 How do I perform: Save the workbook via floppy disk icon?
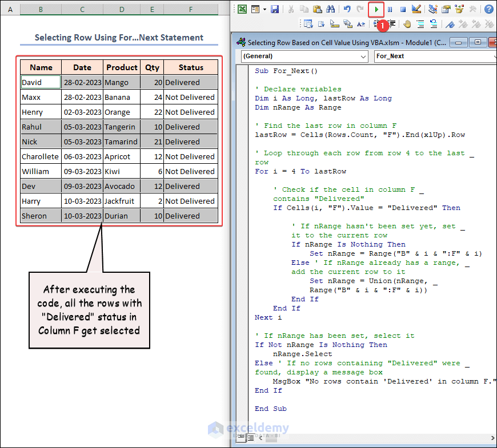pos(275,9)
